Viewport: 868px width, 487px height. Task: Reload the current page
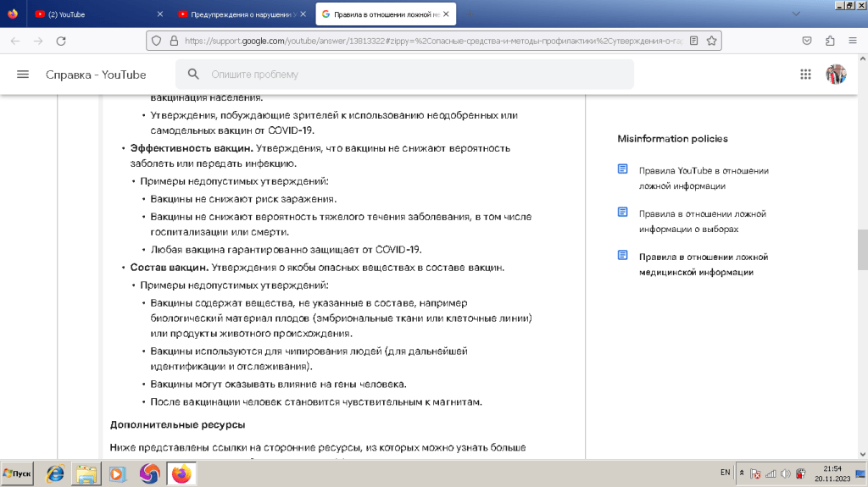coord(60,41)
